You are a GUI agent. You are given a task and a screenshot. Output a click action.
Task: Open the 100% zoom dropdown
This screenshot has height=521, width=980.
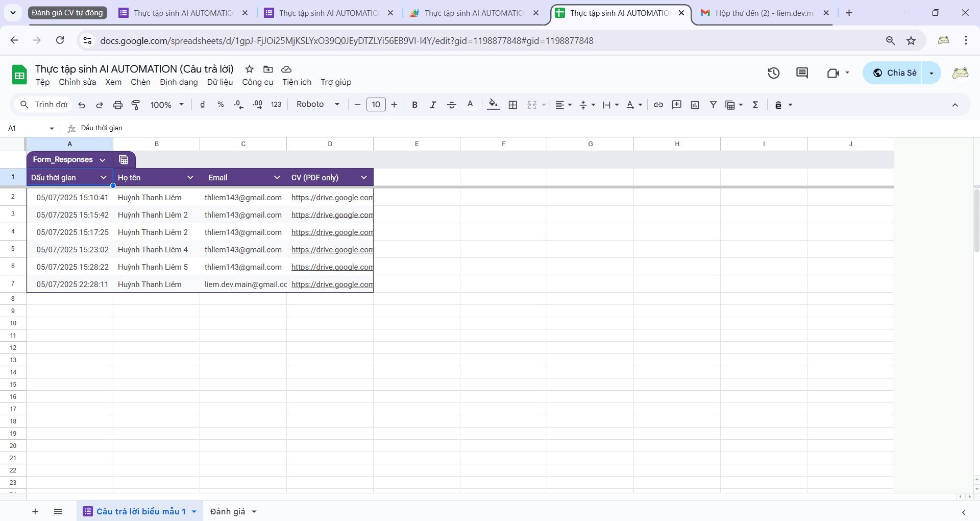click(166, 105)
